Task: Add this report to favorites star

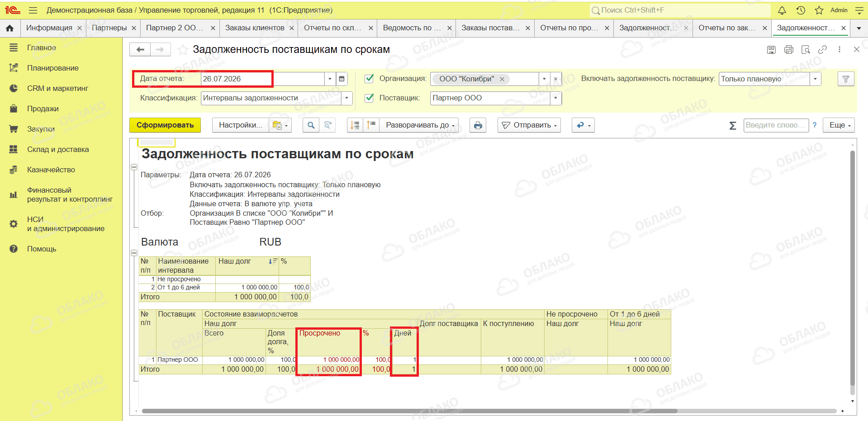Action: click(183, 50)
